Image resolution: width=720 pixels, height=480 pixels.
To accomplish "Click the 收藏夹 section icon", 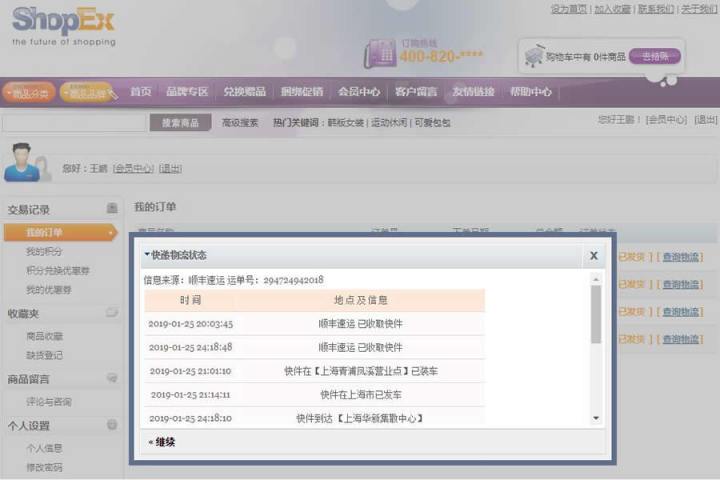I will pyautogui.click(x=113, y=313).
